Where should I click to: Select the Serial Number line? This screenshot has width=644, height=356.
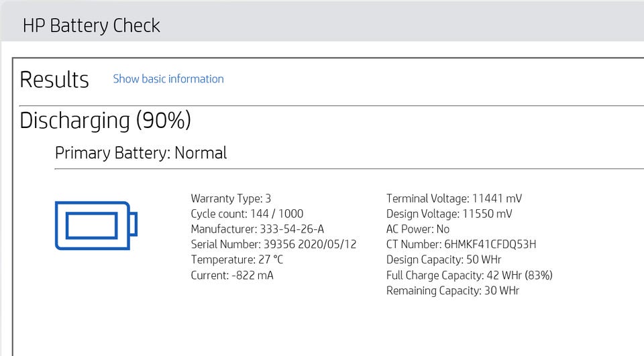coord(274,245)
